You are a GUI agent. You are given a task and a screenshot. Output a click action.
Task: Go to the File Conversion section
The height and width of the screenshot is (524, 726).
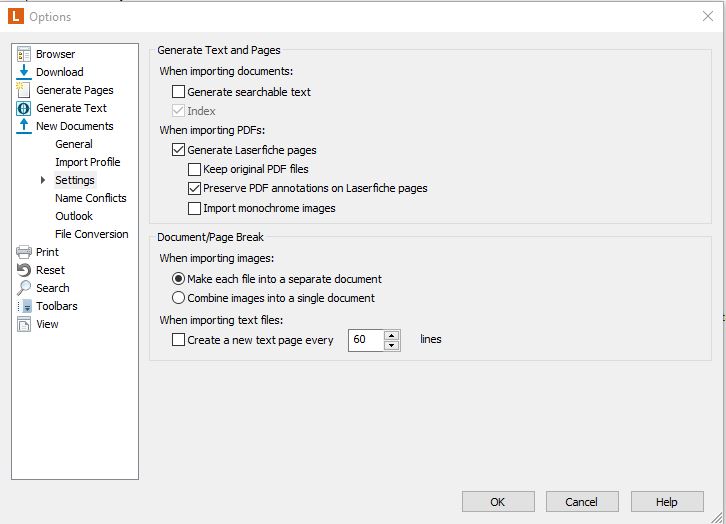click(x=91, y=234)
